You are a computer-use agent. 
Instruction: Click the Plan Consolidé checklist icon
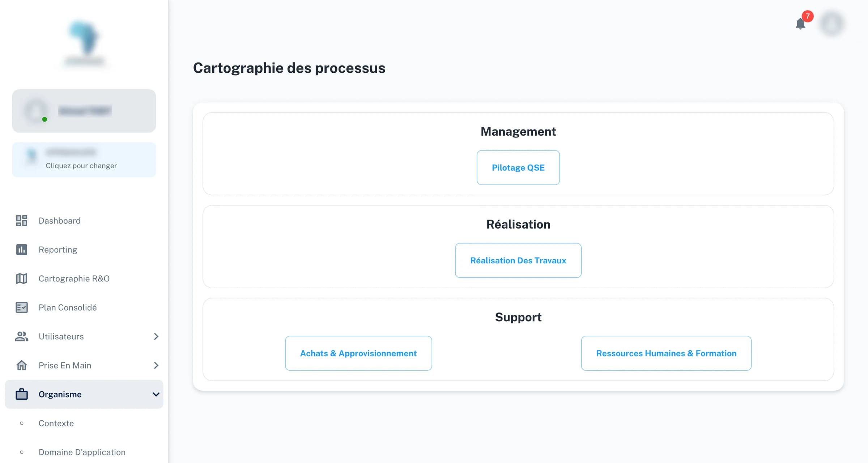(22, 307)
